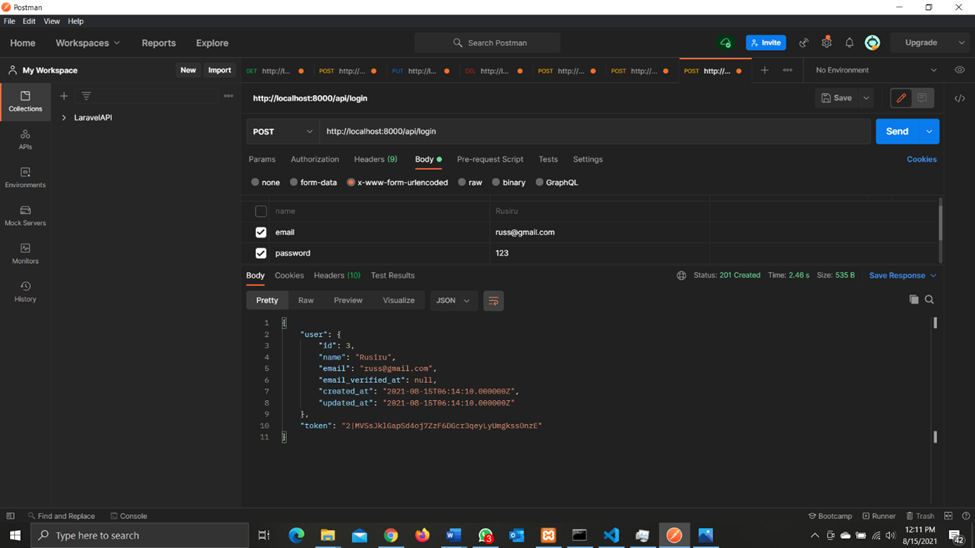This screenshot has height=548, width=975.
Task: Uncheck the password parameter checkbox
Action: [261, 253]
